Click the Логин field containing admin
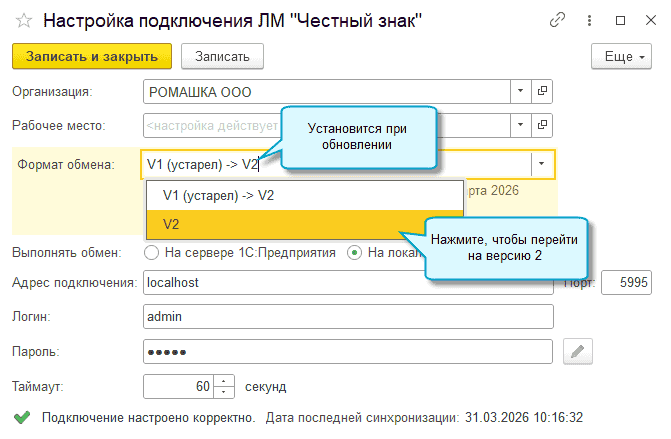The image size is (671, 439). click(348, 317)
